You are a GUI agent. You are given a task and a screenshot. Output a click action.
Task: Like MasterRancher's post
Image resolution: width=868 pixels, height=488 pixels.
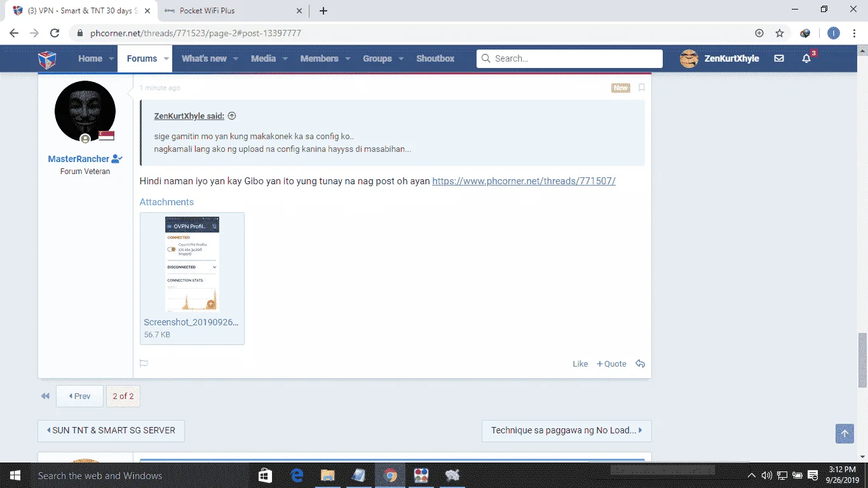point(580,364)
